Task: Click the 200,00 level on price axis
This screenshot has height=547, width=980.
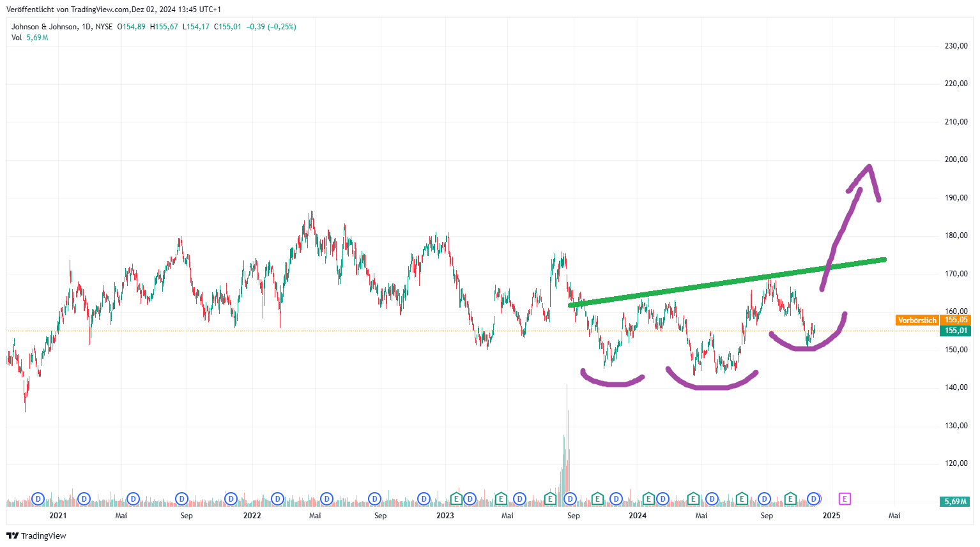Action: coord(956,160)
